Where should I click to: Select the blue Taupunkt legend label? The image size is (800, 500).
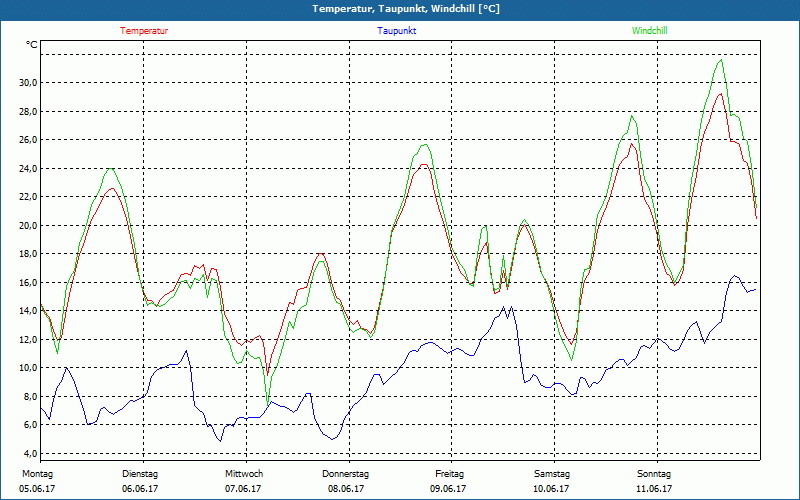[397, 31]
